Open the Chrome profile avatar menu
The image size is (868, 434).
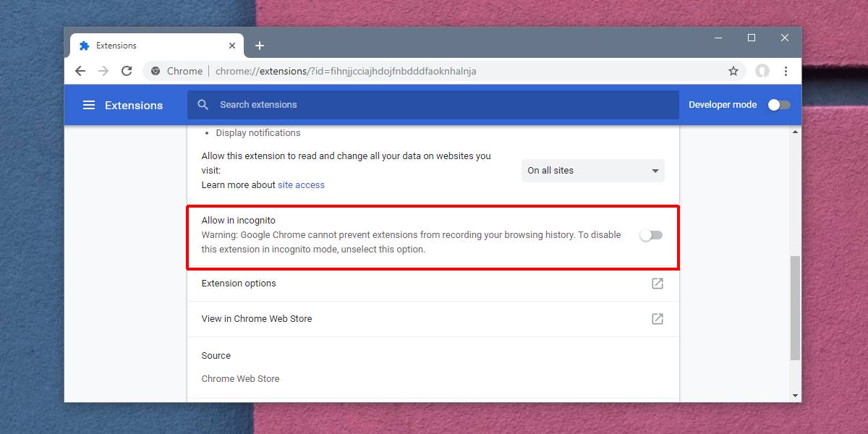(x=762, y=71)
